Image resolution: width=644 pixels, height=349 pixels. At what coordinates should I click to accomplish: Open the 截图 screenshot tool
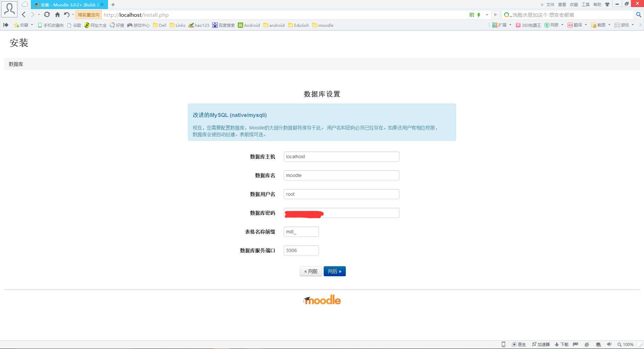[x=598, y=25]
